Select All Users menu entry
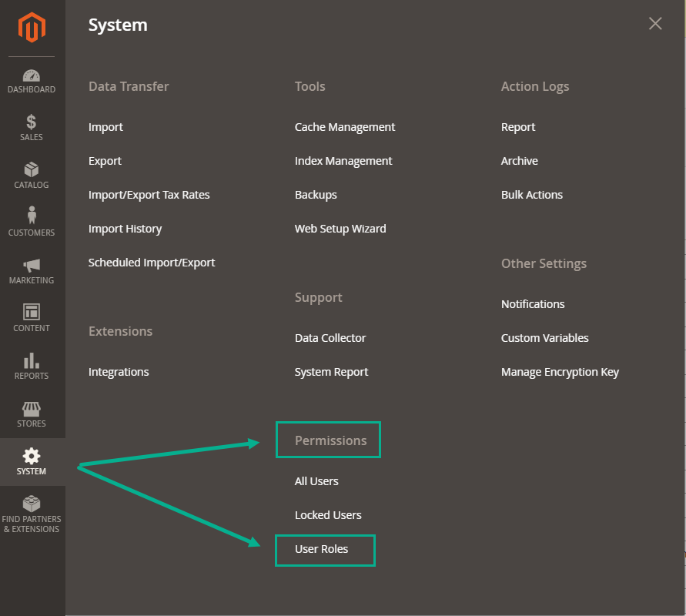 [316, 481]
